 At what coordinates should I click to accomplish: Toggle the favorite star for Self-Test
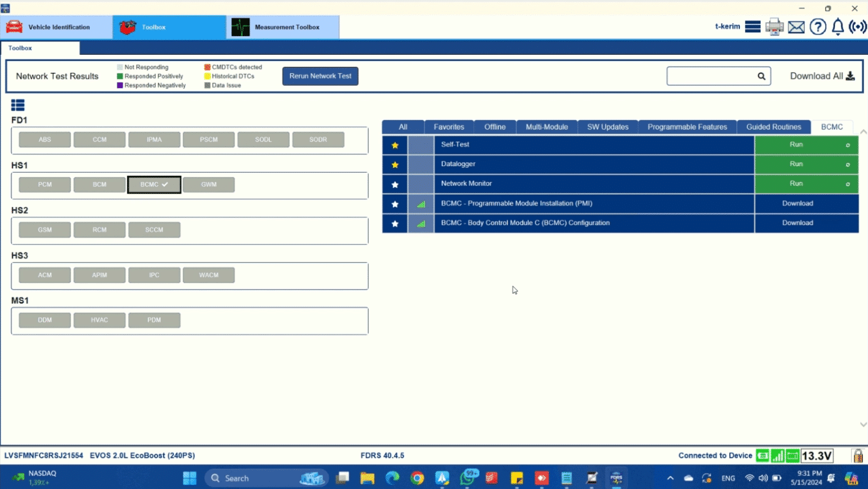coord(395,145)
